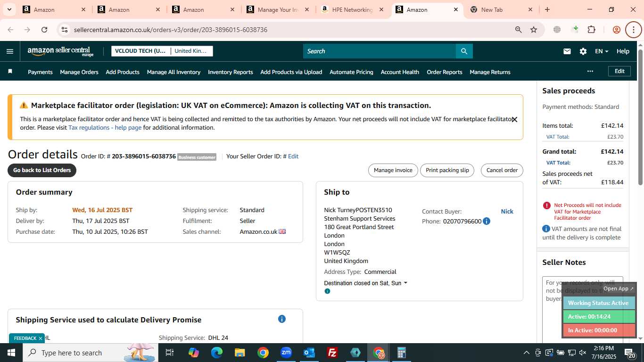The width and height of the screenshot is (644, 362).
Task: Click in the Seller Notes text box
Action: pyautogui.click(x=583, y=309)
